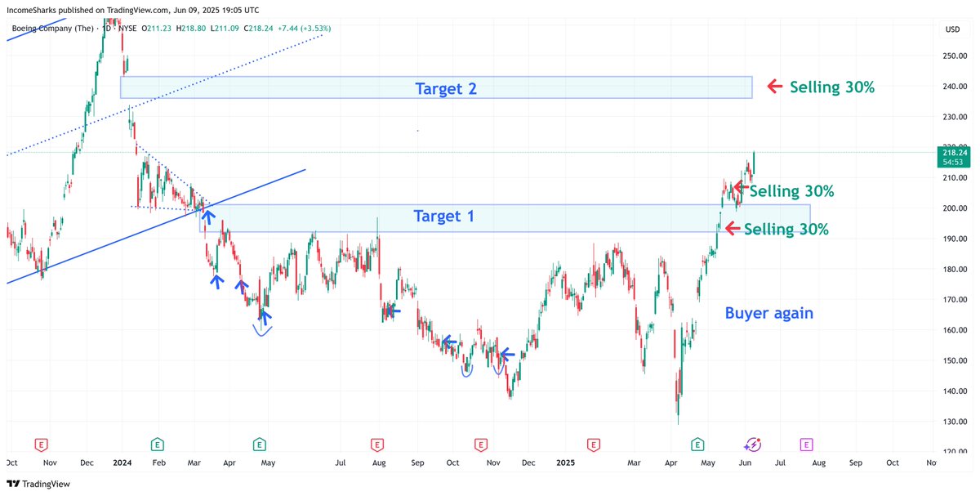Image resolution: width=980 pixels, height=496 pixels.
Task: Click the 240.00 price axis label
Action: click(955, 87)
